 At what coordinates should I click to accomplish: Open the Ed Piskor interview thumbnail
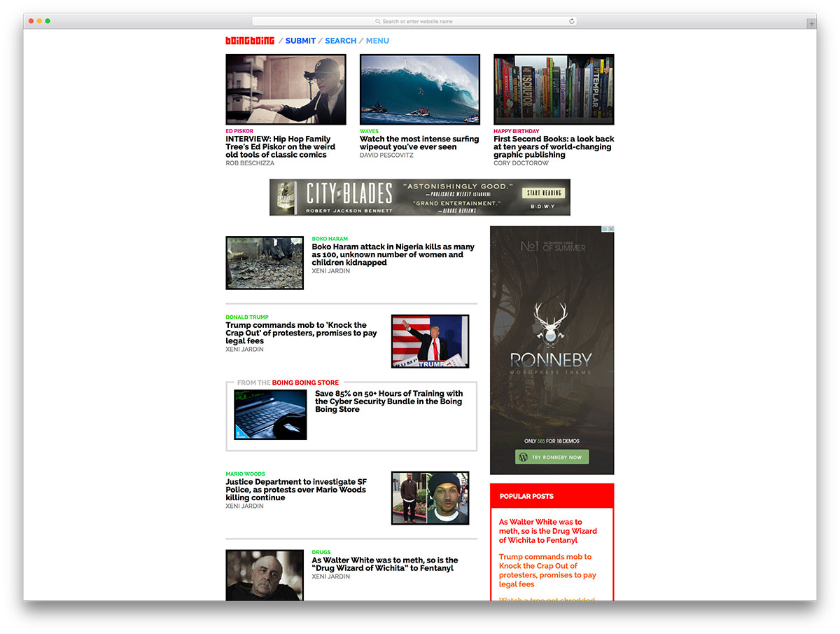coord(286,90)
